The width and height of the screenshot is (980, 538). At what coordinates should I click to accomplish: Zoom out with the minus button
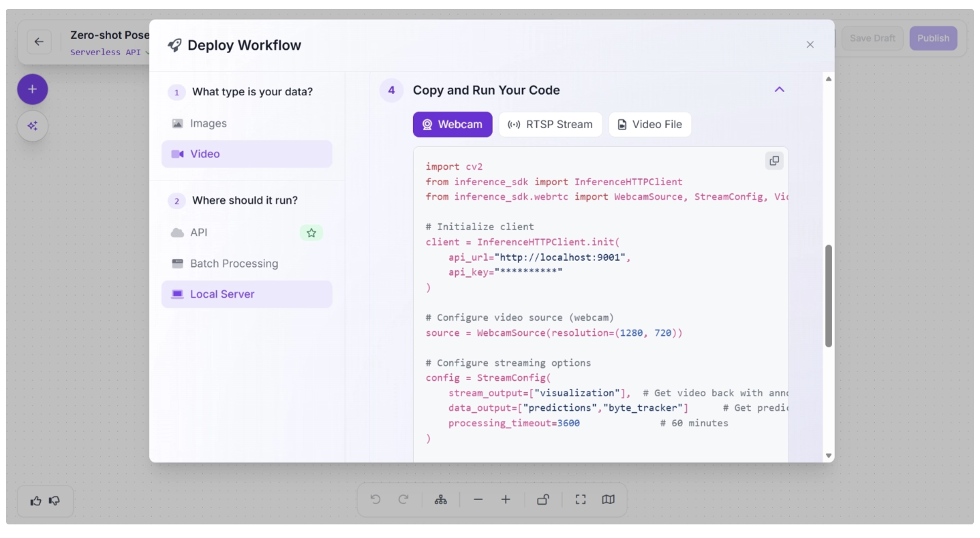[478, 500]
